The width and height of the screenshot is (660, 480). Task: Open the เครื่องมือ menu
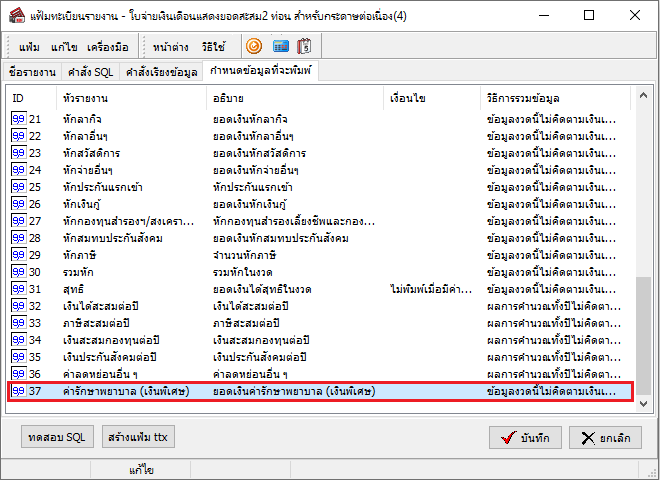(x=110, y=46)
